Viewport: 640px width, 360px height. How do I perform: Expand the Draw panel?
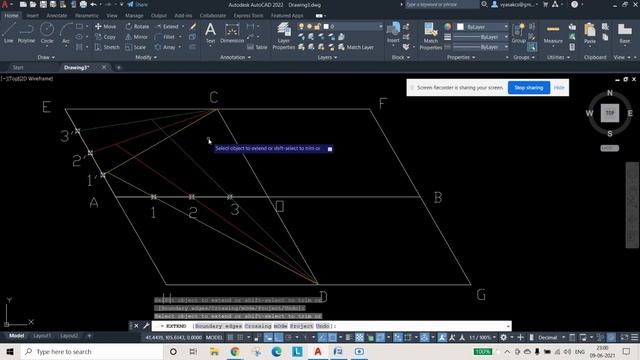[46, 58]
